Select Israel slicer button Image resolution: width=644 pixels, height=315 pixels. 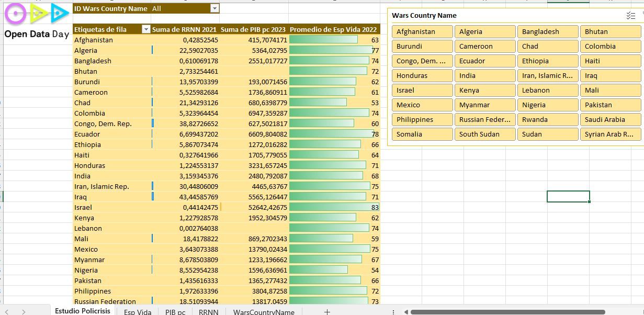422,90
